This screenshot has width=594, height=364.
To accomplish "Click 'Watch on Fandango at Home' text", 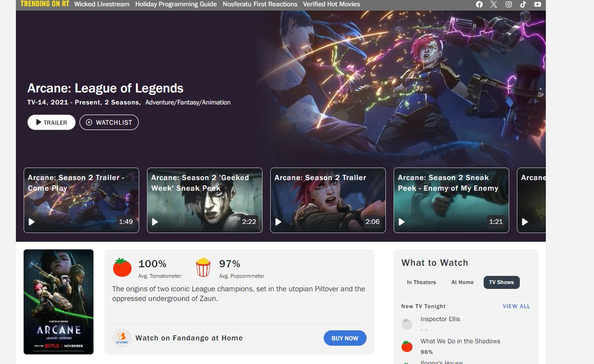I will pyautogui.click(x=189, y=338).
